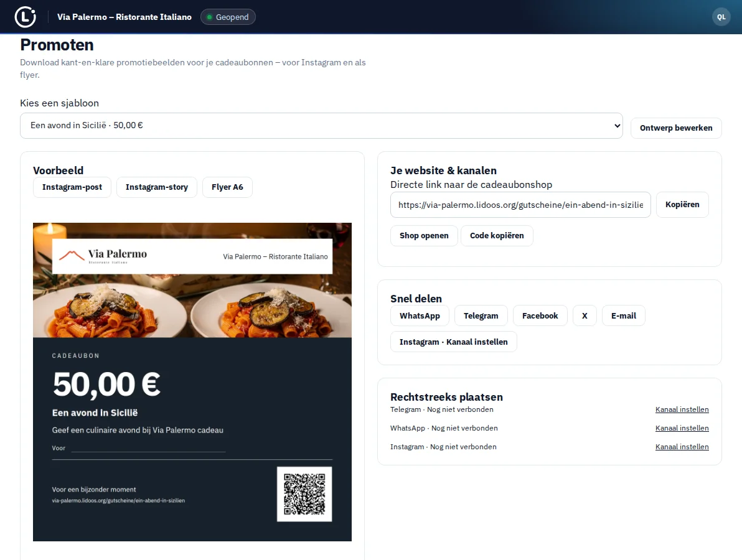Open Kanaal instellen link for Instagram row
Screen dimensions: 742x560
pyautogui.click(x=682, y=447)
